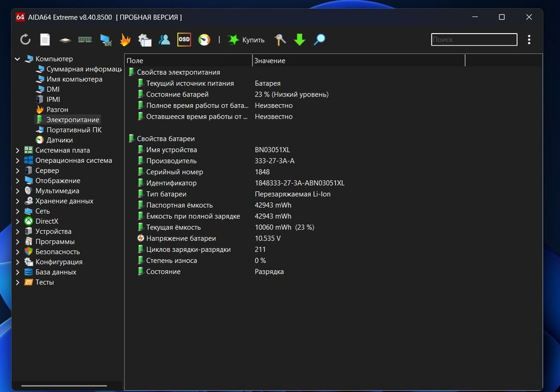This screenshot has width=560, height=392.
Task: Expand the Хранение данных node
Action: click(17, 201)
